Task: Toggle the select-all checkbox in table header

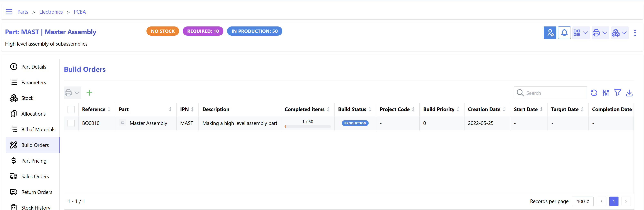Action: [x=71, y=109]
